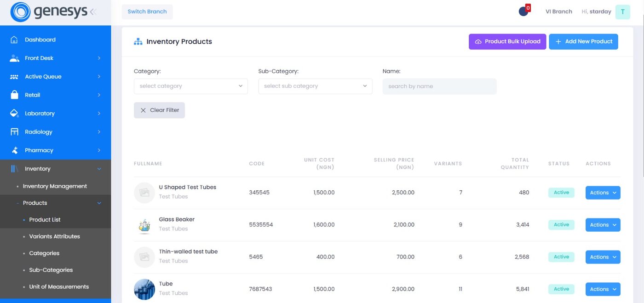Open user avatar T menu
Viewport: 644px width, 303px height.
coord(622,12)
